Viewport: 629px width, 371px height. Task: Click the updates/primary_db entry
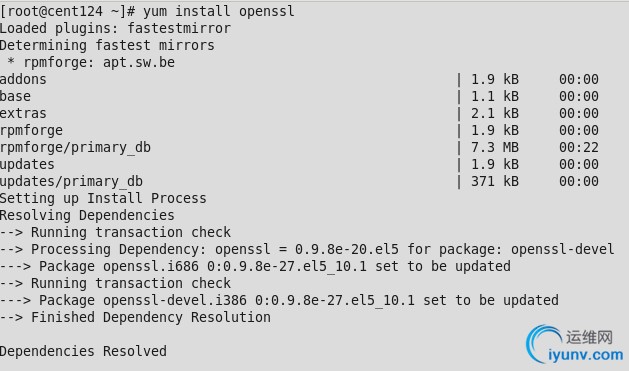[x=71, y=181]
